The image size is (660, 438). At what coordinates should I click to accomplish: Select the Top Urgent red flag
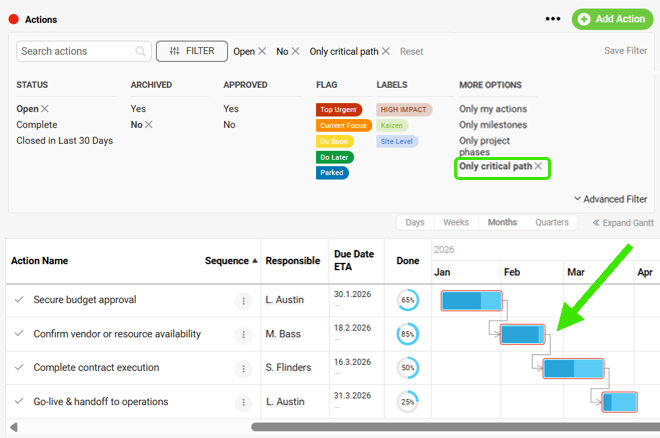tap(338, 109)
